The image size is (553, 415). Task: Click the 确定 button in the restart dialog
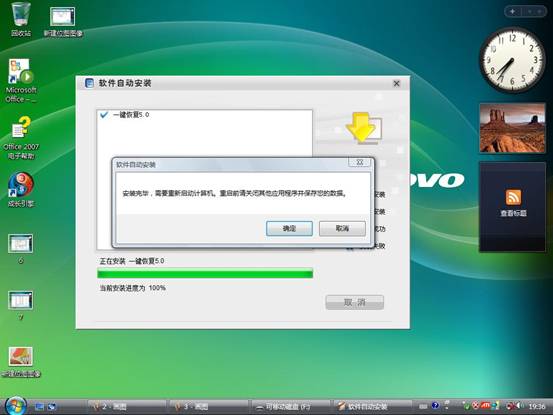pos(289,228)
